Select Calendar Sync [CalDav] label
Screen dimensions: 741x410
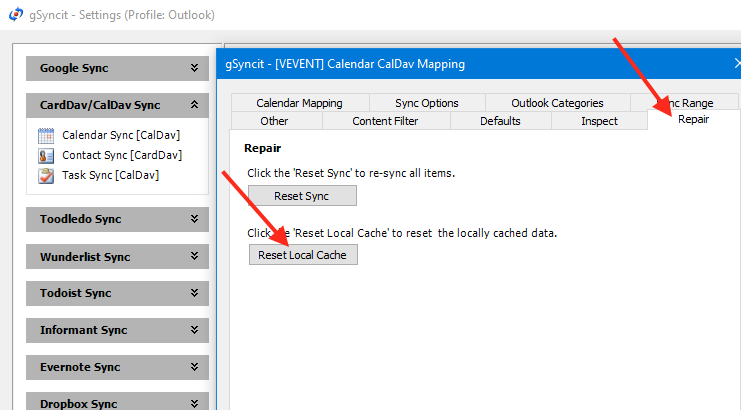(x=121, y=135)
